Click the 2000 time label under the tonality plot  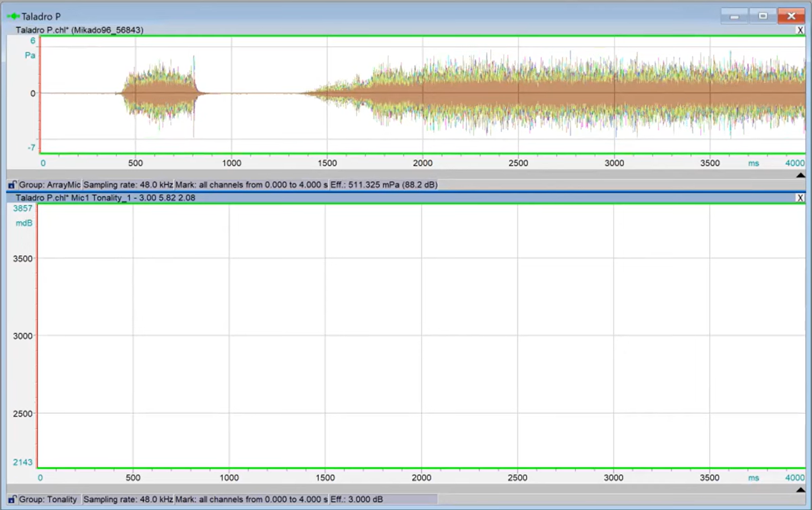(x=421, y=478)
